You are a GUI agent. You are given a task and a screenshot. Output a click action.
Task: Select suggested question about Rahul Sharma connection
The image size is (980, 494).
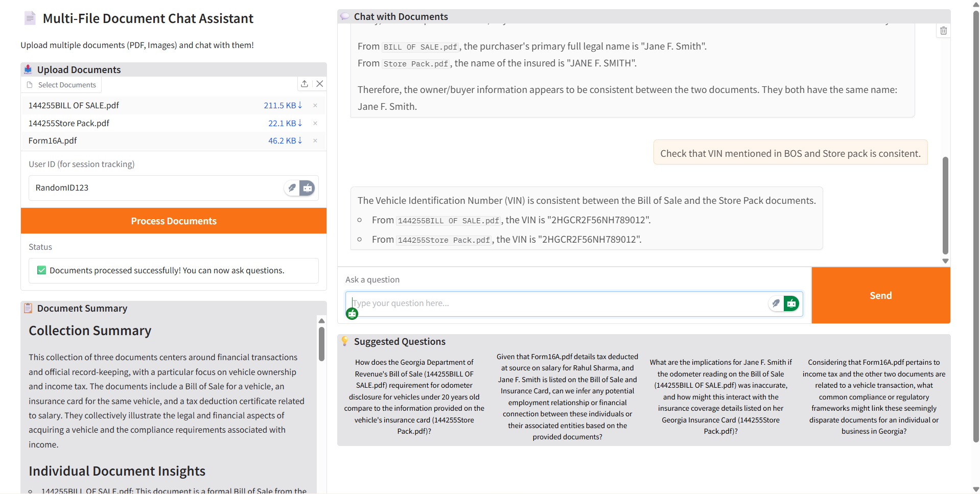click(567, 396)
